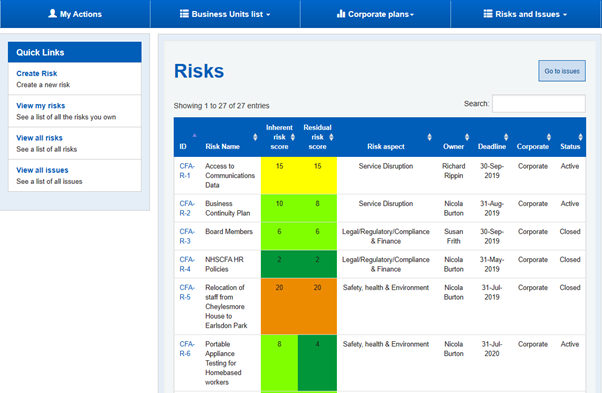The width and height of the screenshot is (602, 393).
Task: Open My Actions from the top navigation
Action: 75,14
